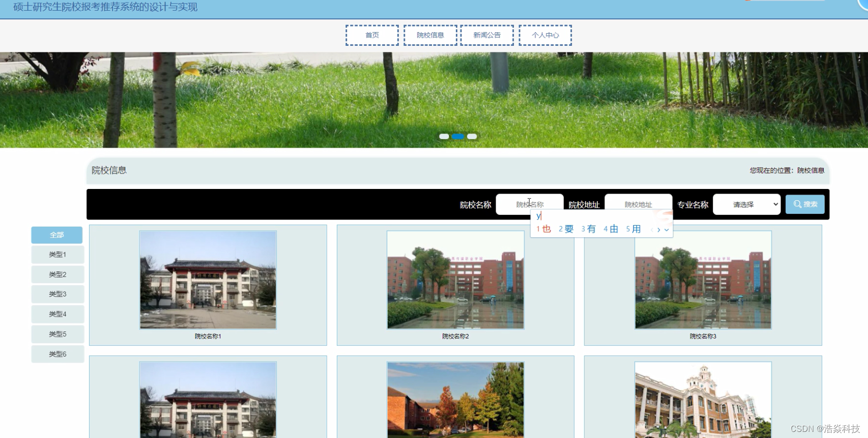Click the 院校名称1 caption text
The image size is (868, 438).
208,337
